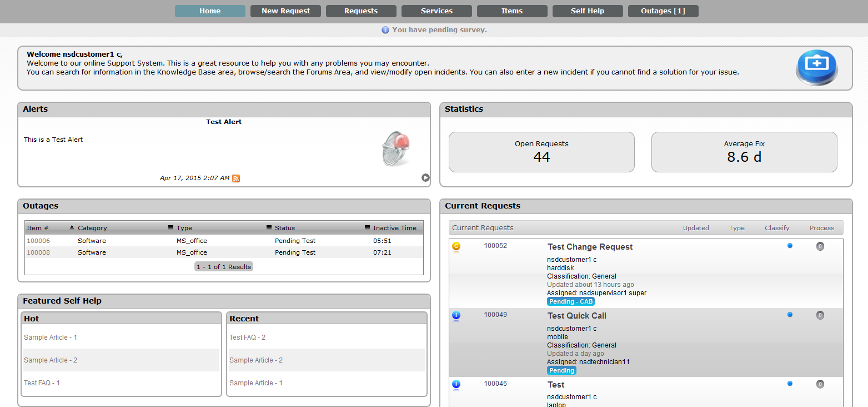The image size is (868, 407).
Task: Click the blue first-aid support button icon
Action: click(x=817, y=68)
